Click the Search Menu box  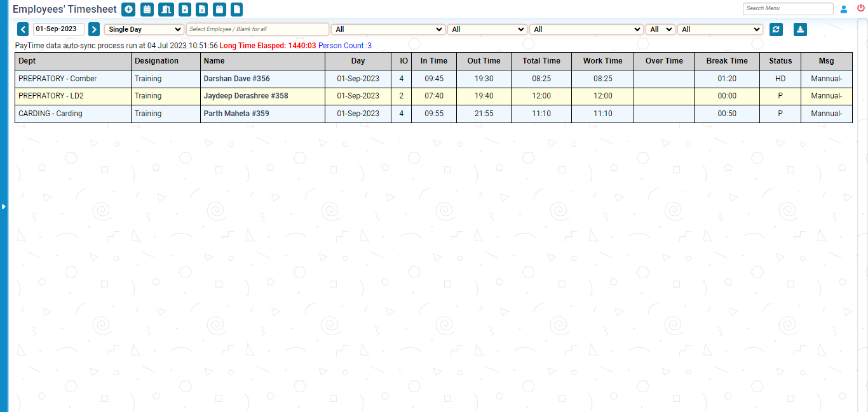tap(787, 9)
